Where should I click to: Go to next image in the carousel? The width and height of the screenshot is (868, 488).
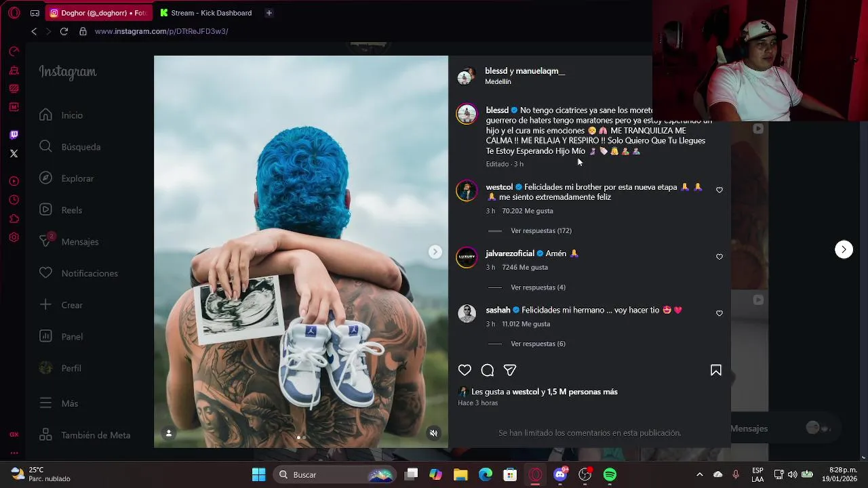[435, 252]
